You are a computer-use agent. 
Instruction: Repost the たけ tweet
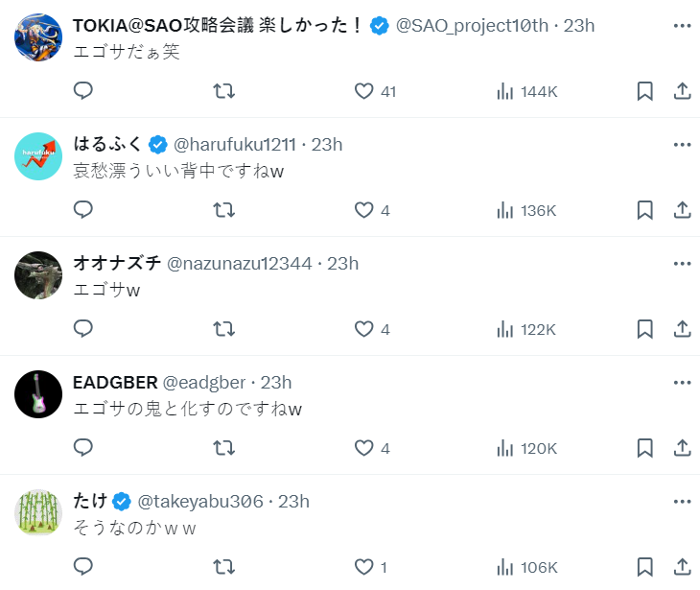coord(223,567)
